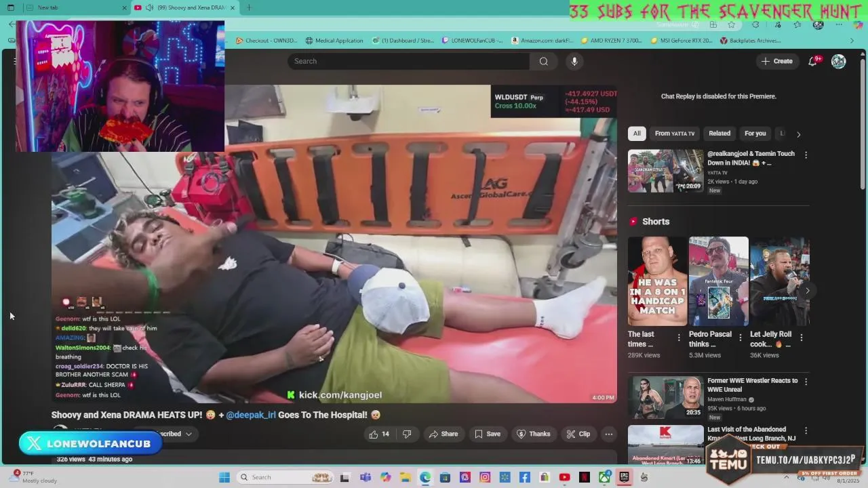Image resolution: width=868 pixels, height=488 pixels.
Task: Open MSI GeForce RTX 20 bookmark
Action: point(682,41)
